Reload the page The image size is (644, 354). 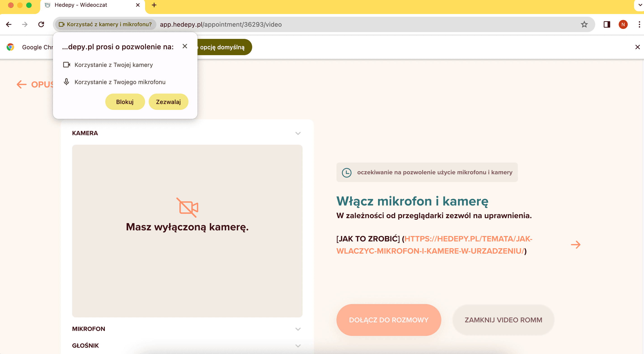point(41,24)
